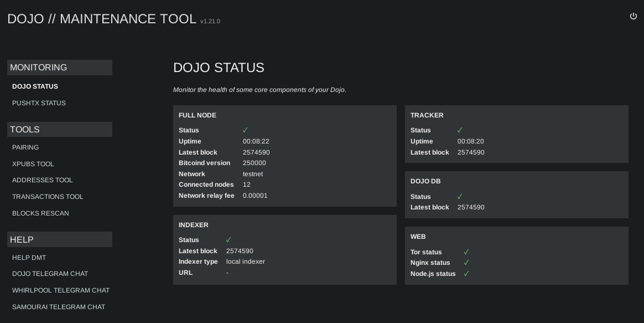Click the Dojo DB status checkmark
Image resolution: width=644 pixels, height=323 pixels.
pos(460,196)
